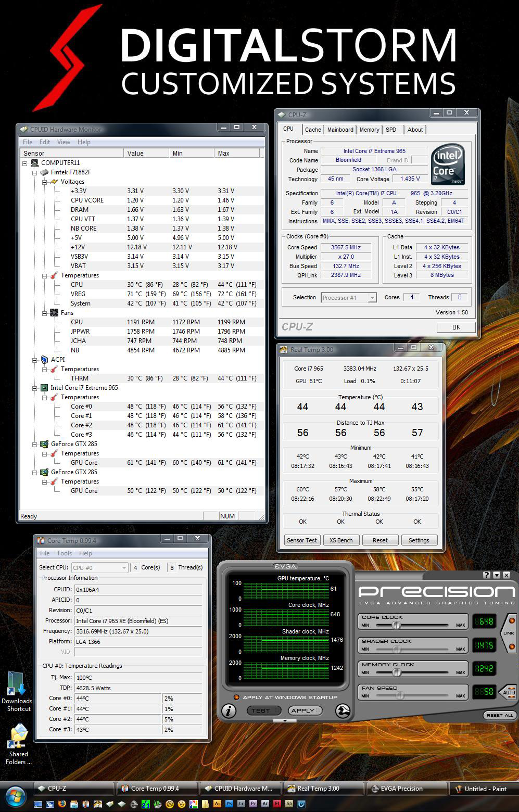Click the Fans icon in Hardware Monitor
Image resolution: width=519 pixels, height=812 pixels.
54,312
